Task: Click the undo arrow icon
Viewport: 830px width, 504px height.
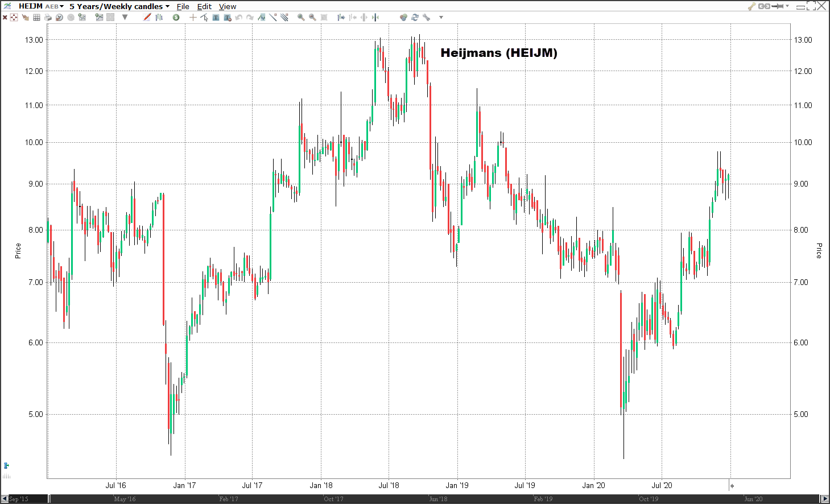Action: (239, 18)
